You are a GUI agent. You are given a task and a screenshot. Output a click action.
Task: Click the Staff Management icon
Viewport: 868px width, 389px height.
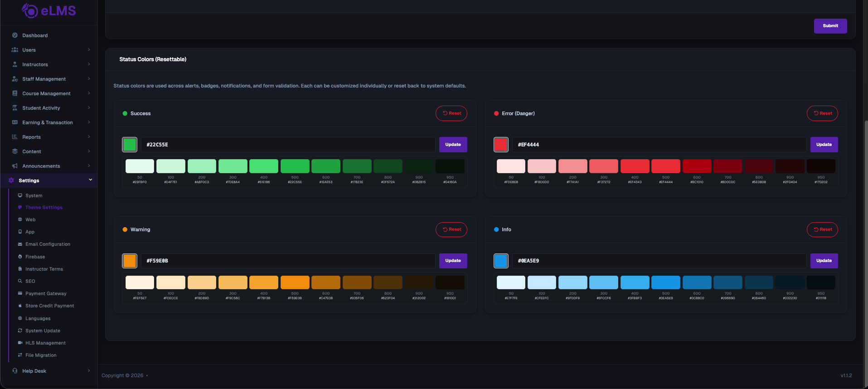click(x=15, y=79)
